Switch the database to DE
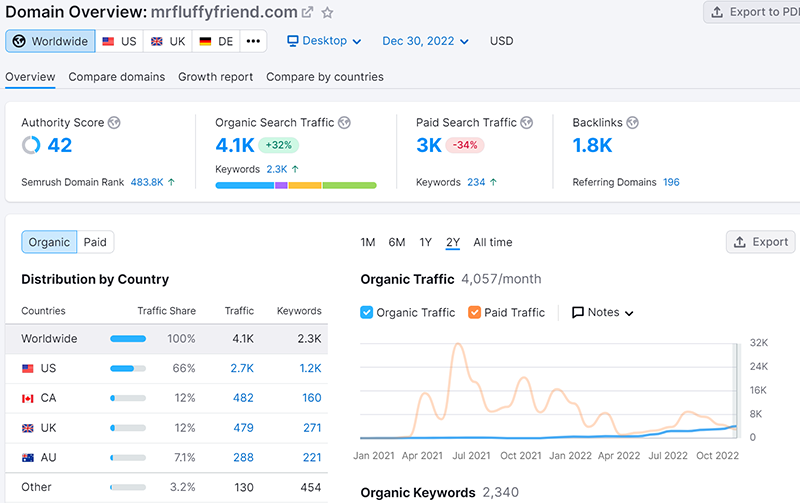This screenshot has height=503, width=800. point(216,41)
